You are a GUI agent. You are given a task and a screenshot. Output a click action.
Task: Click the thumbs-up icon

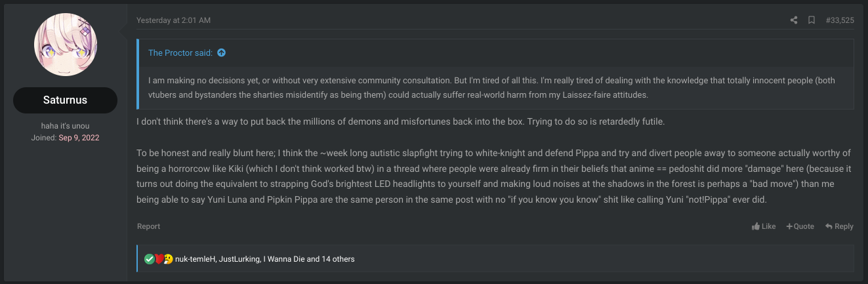coord(755,226)
